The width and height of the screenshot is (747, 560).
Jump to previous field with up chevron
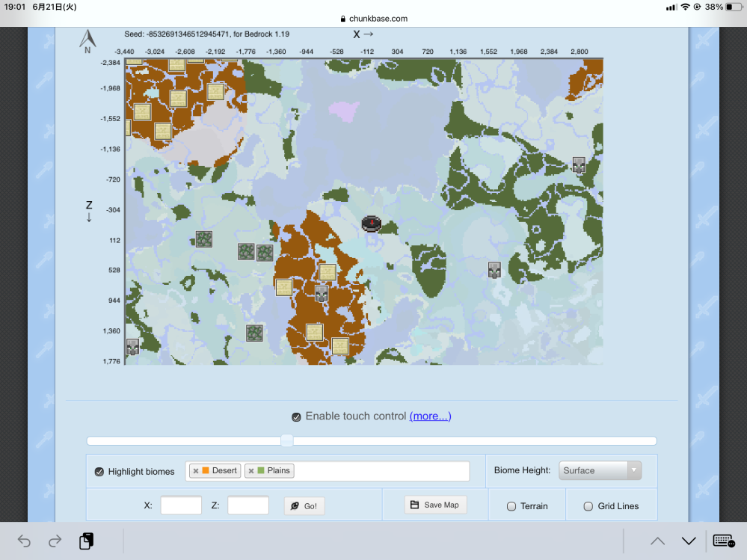(x=657, y=541)
